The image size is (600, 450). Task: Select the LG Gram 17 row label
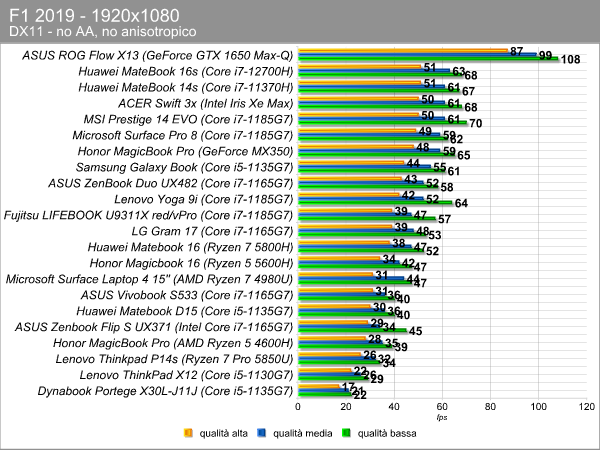tap(212, 231)
